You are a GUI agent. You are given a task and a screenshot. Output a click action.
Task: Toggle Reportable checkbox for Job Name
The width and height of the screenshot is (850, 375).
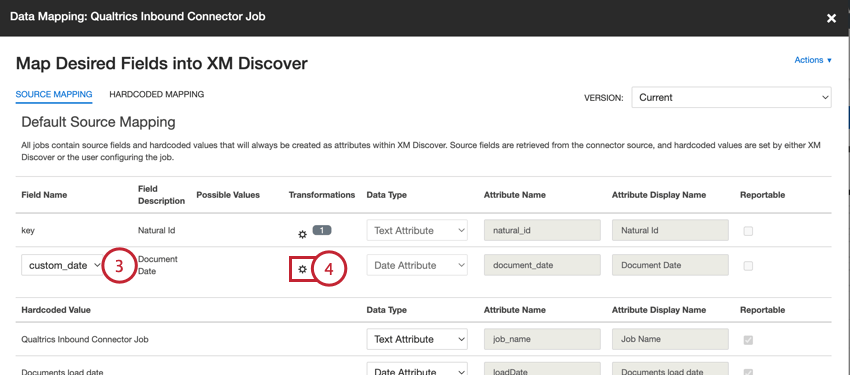pyautogui.click(x=748, y=340)
